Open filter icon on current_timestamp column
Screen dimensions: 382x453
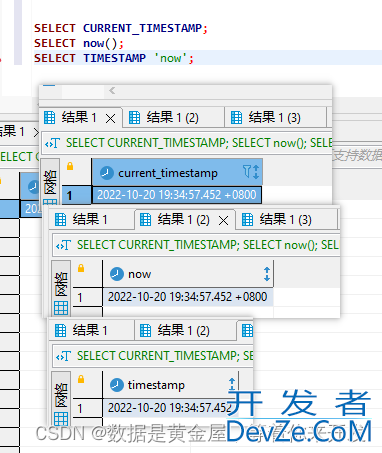[x=247, y=171]
